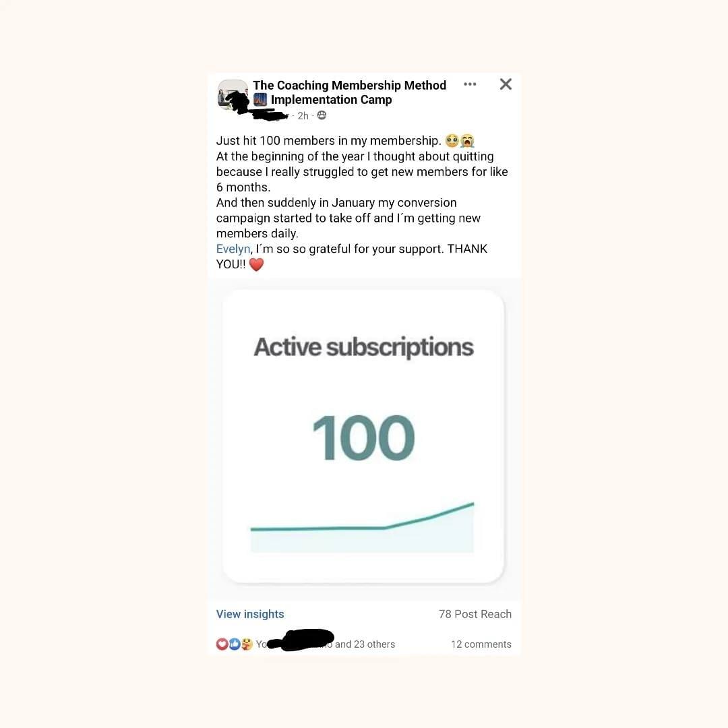
Task: Open the 12 comments list
Action: [481, 644]
